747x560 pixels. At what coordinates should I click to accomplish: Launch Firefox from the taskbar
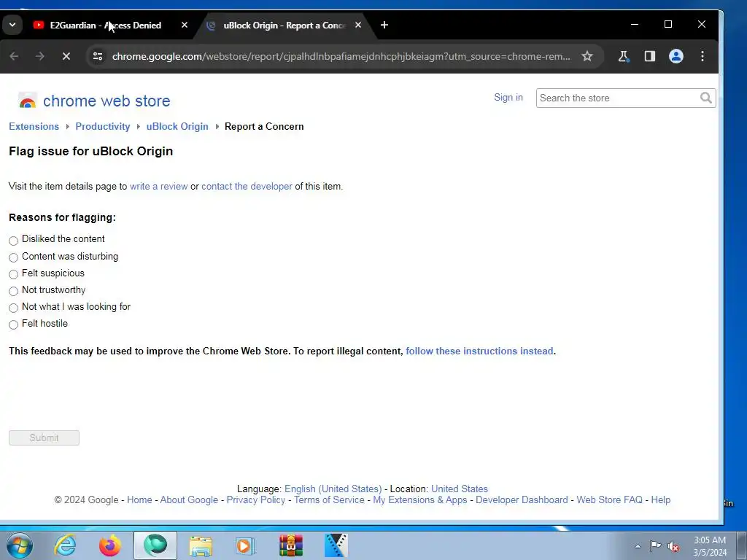point(110,545)
